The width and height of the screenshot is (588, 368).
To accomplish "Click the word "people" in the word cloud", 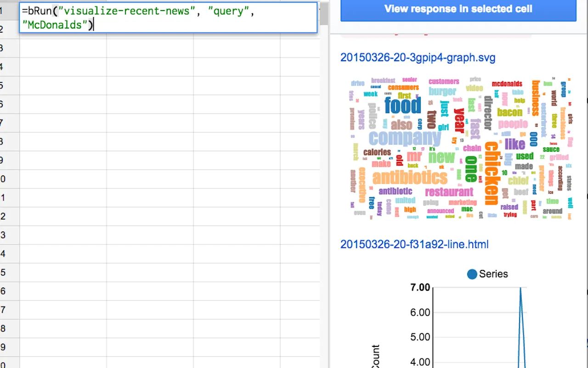I will pos(513,124).
